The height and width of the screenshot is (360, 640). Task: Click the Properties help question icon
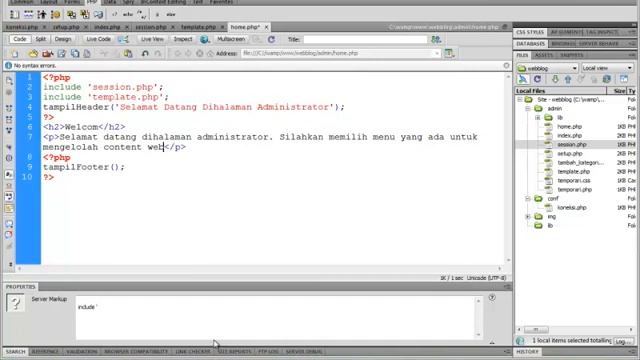click(492, 298)
